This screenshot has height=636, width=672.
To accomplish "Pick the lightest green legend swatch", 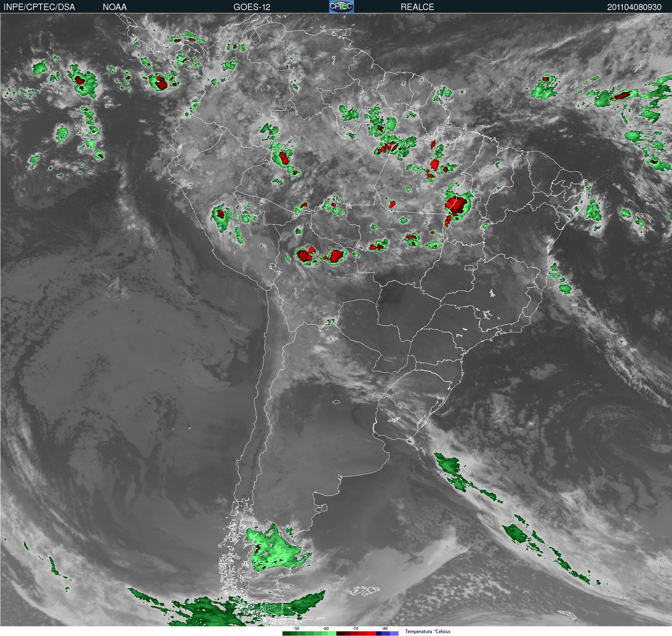I will point(332,633).
